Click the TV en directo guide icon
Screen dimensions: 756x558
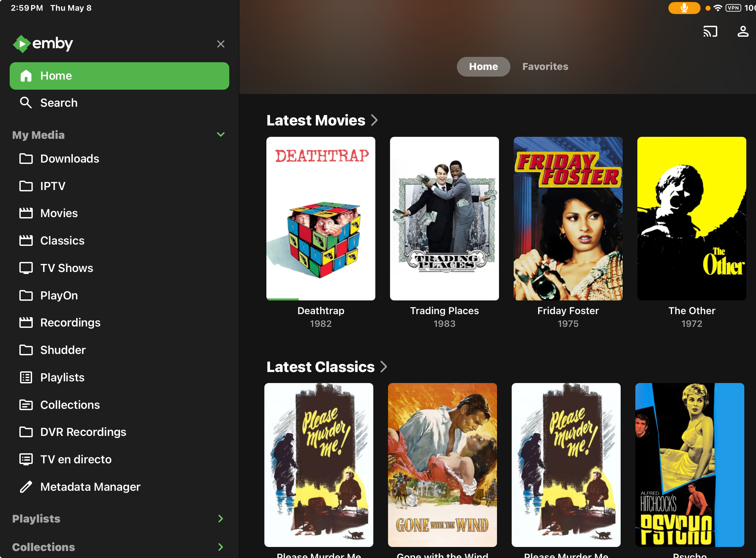(x=26, y=459)
